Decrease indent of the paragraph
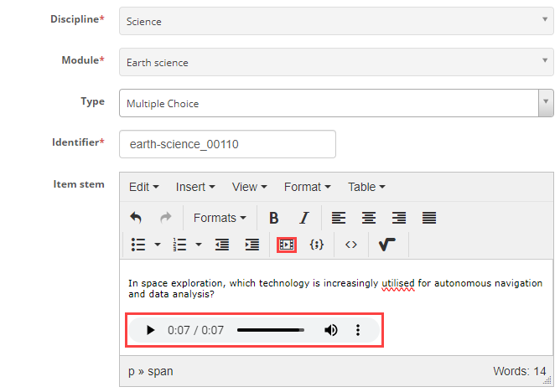Image resolution: width=560 pixels, height=392 pixels. (222, 245)
